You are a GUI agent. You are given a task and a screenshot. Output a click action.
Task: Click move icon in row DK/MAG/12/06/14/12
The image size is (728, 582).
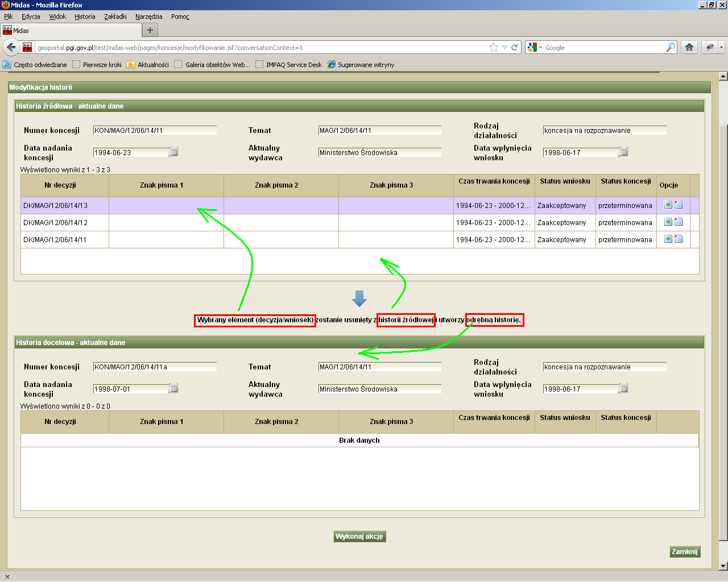coord(668,222)
